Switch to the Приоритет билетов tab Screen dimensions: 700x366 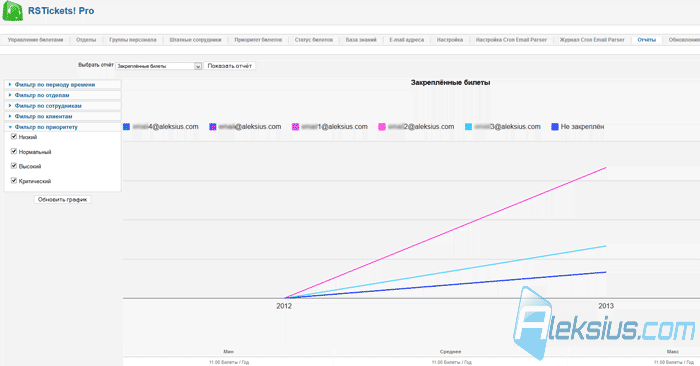coord(258,40)
